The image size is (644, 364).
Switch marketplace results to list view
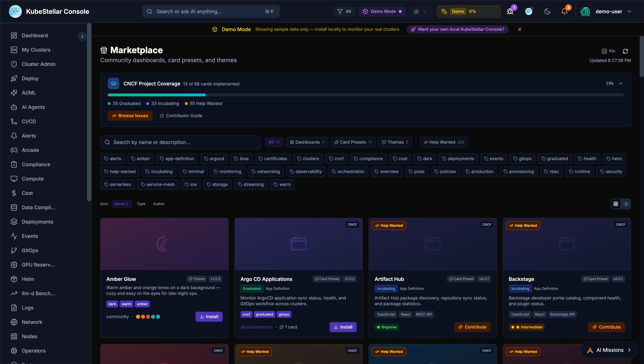626,204
